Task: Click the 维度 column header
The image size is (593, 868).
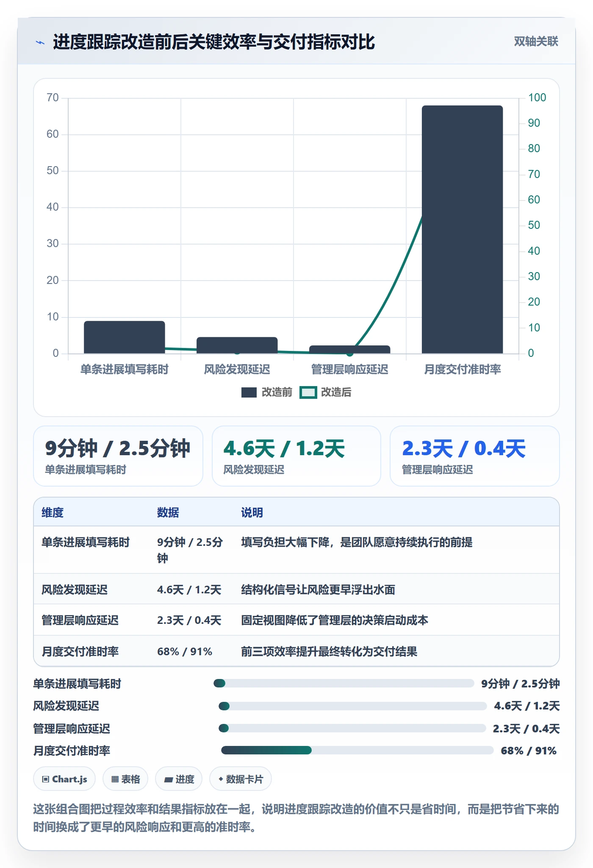Action: (x=53, y=512)
